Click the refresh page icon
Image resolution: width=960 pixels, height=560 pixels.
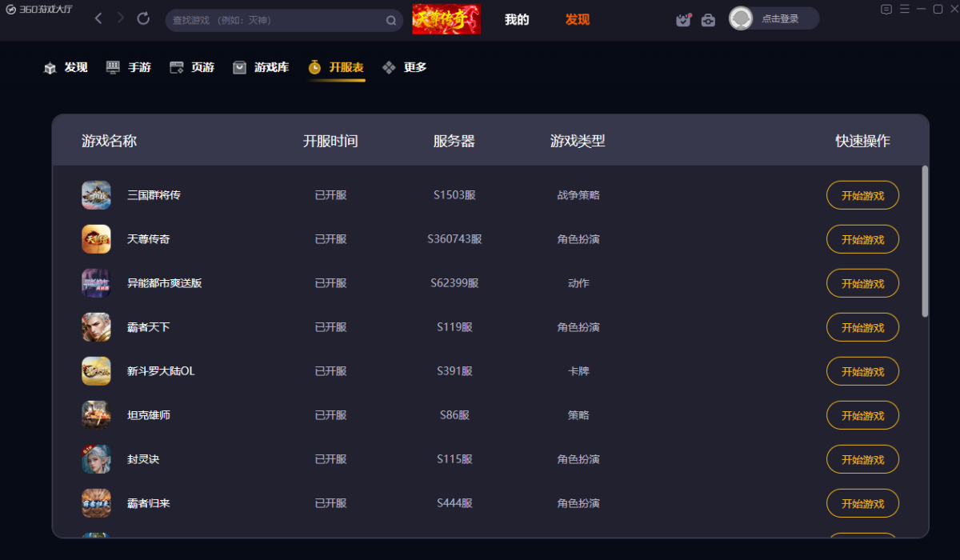pos(143,18)
